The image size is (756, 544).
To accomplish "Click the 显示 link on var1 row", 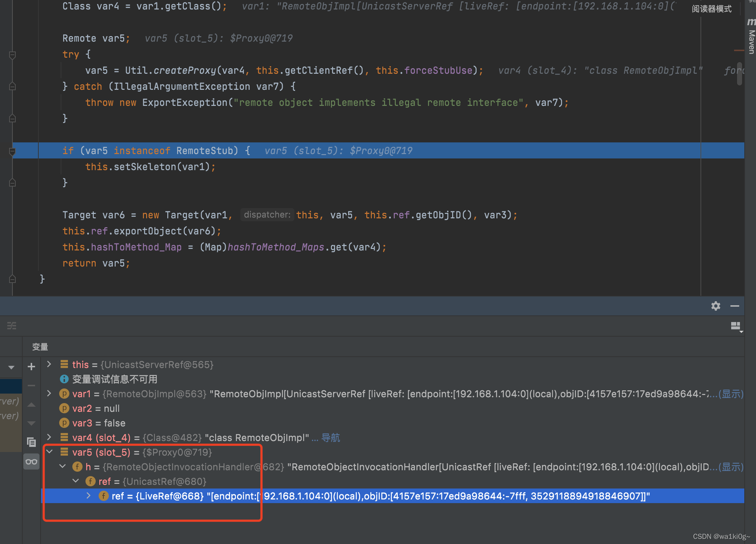I will pyautogui.click(x=730, y=394).
